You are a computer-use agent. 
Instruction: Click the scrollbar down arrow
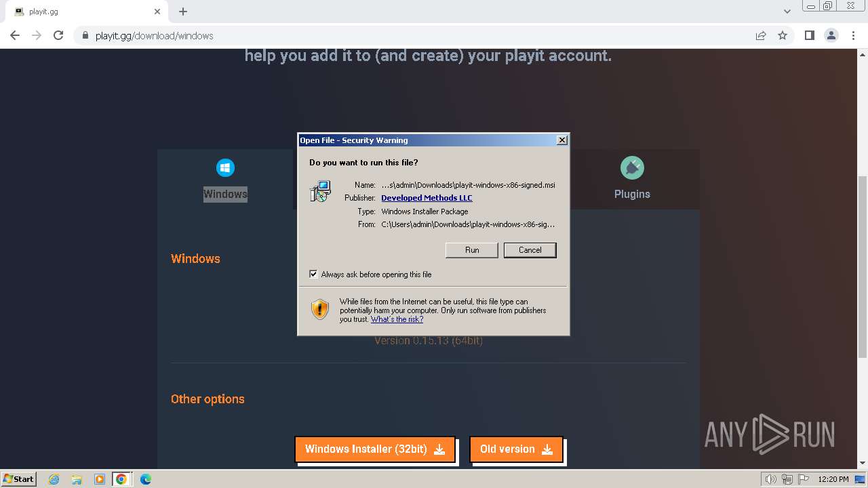[862, 463]
